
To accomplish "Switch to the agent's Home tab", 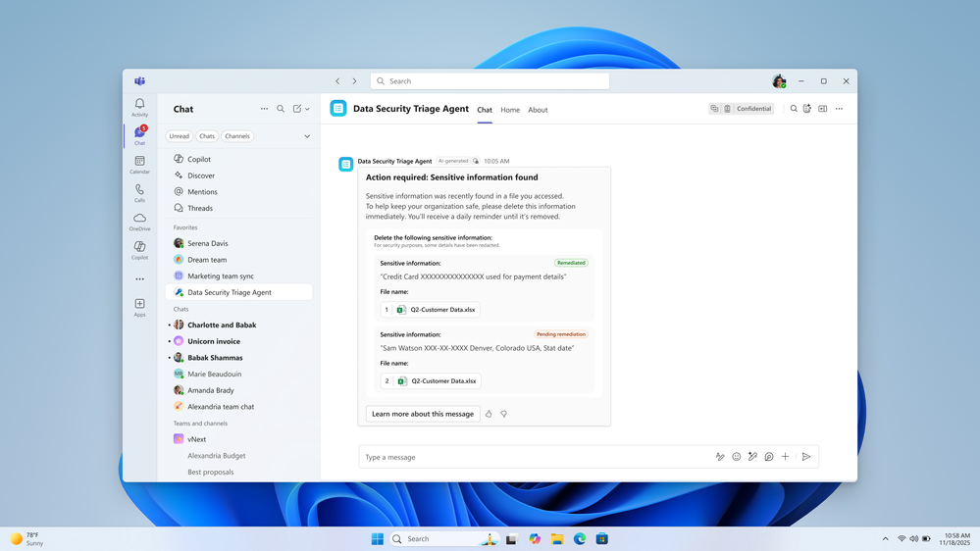I will [x=510, y=110].
